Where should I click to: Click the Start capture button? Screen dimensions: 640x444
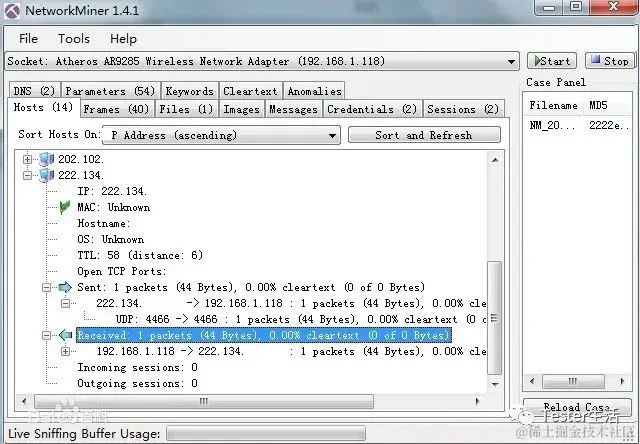(552, 61)
